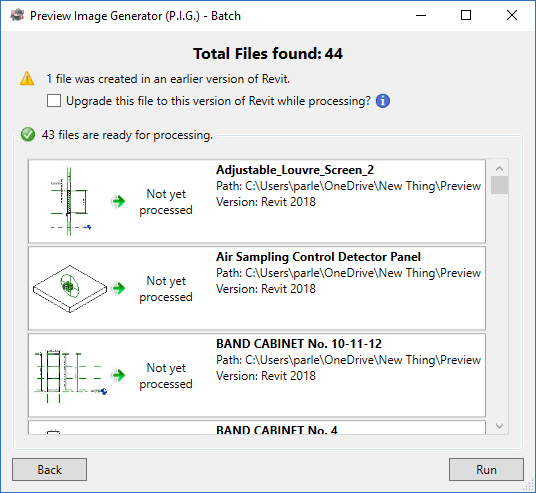Click Version Revit 2018 under Air Sampling Control
The height and width of the screenshot is (493, 536).
(266, 289)
